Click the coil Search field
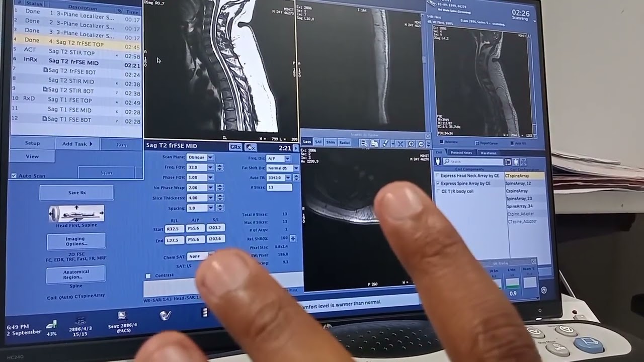 click(x=473, y=162)
